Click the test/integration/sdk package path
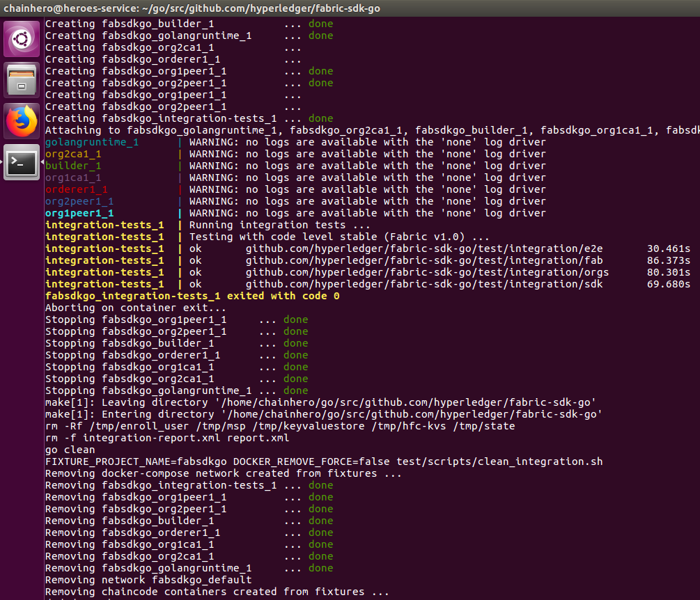This screenshot has width=700, height=600. point(423,284)
